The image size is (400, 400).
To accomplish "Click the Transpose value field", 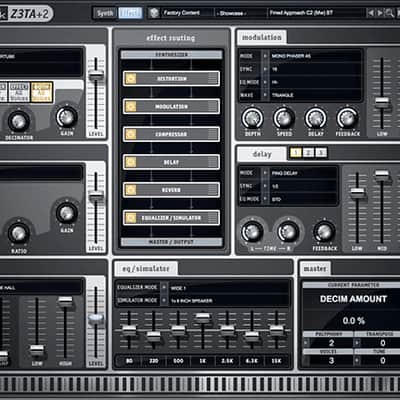I will [383, 343].
